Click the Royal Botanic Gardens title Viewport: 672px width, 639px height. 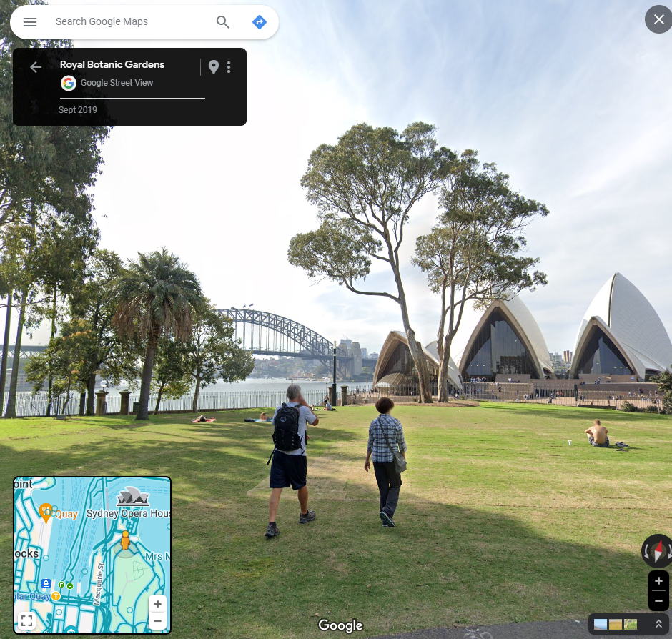[112, 65]
